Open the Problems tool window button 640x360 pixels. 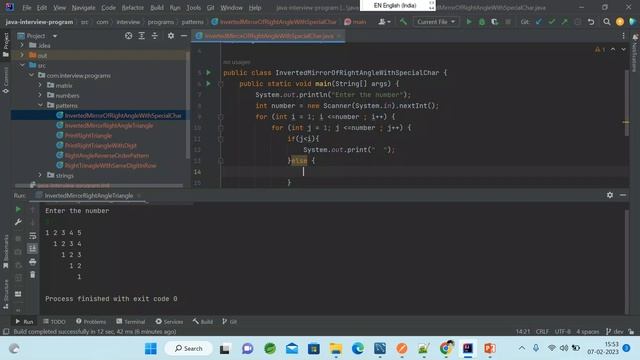[x=91, y=322]
